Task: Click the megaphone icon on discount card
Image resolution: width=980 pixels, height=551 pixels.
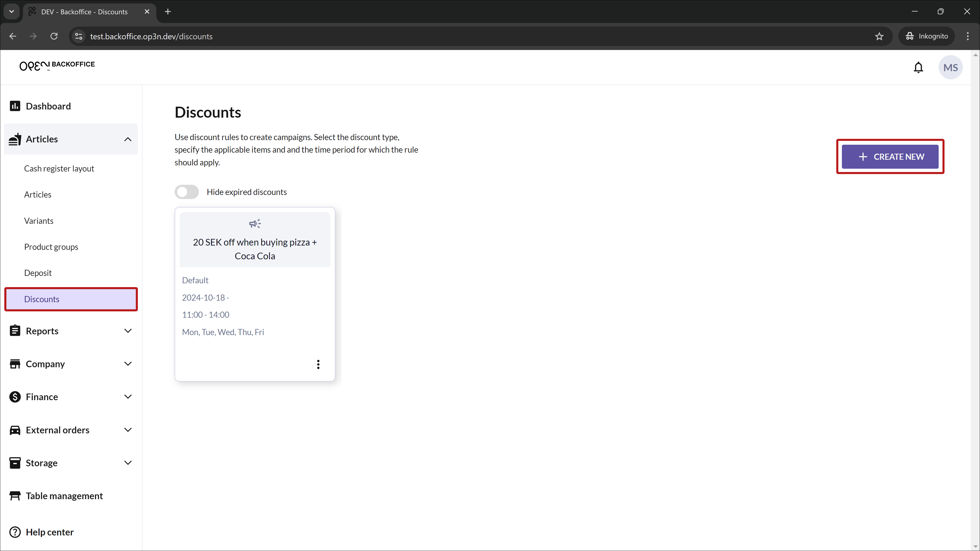Action: click(255, 224)
